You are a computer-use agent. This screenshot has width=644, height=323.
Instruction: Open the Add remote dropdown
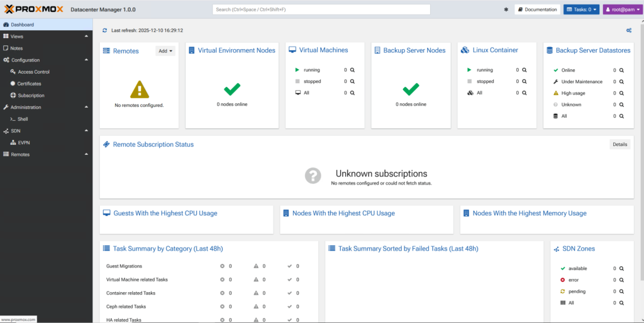pyautogui.click(x=165, y=51)
